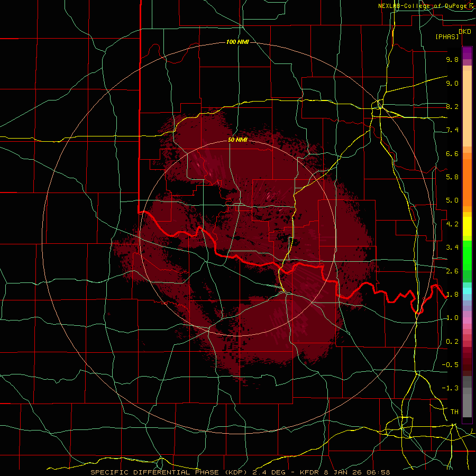Screen dimensions: 476x476
Task: Select the 3.4 scale label
Action: 452,248
